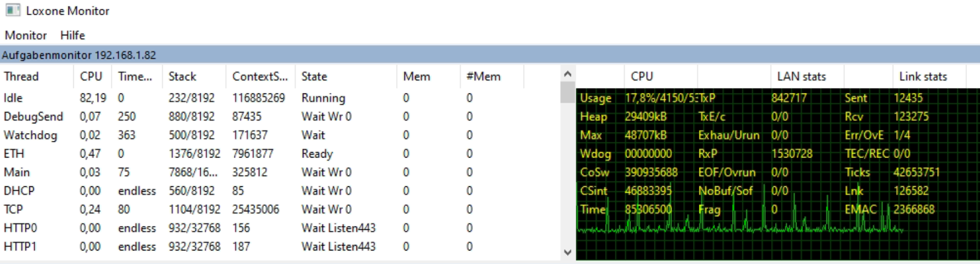Image resolution: width=980 pixels, height=264 pixels.
Task: Click context switches value 25435006
Action: click(x=256, y=209)
